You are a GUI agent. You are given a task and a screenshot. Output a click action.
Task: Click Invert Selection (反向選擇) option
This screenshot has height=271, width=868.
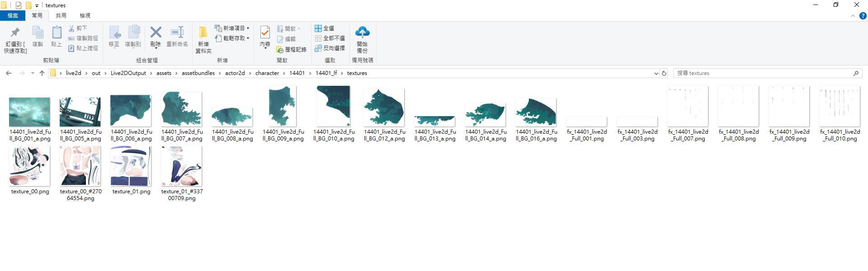(330, 48)
